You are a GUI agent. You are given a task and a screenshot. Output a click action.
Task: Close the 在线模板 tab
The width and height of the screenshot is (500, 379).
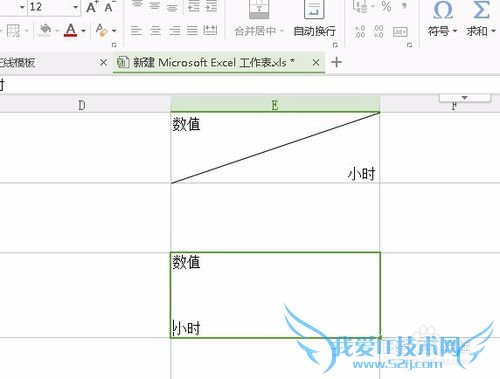103,62
